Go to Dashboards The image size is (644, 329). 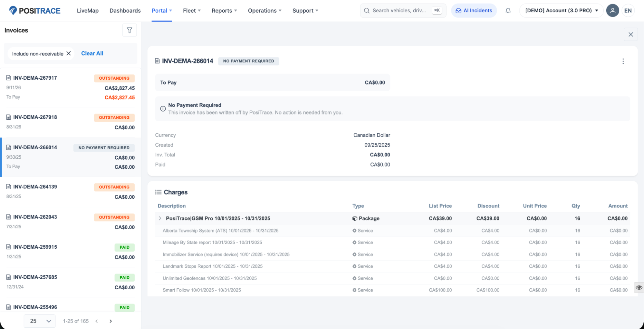(x=125, y=11)
